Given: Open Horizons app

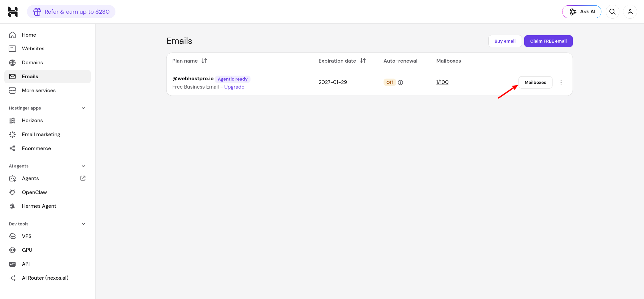Looking at the screenshot, I should [x=48, y=121].
